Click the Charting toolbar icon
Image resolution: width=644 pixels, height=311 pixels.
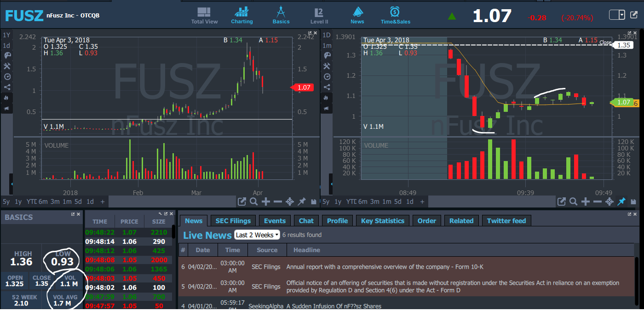coord(241,15)
